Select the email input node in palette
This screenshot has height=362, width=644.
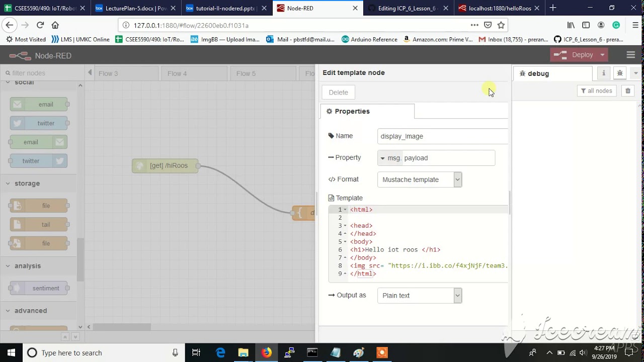39,105
